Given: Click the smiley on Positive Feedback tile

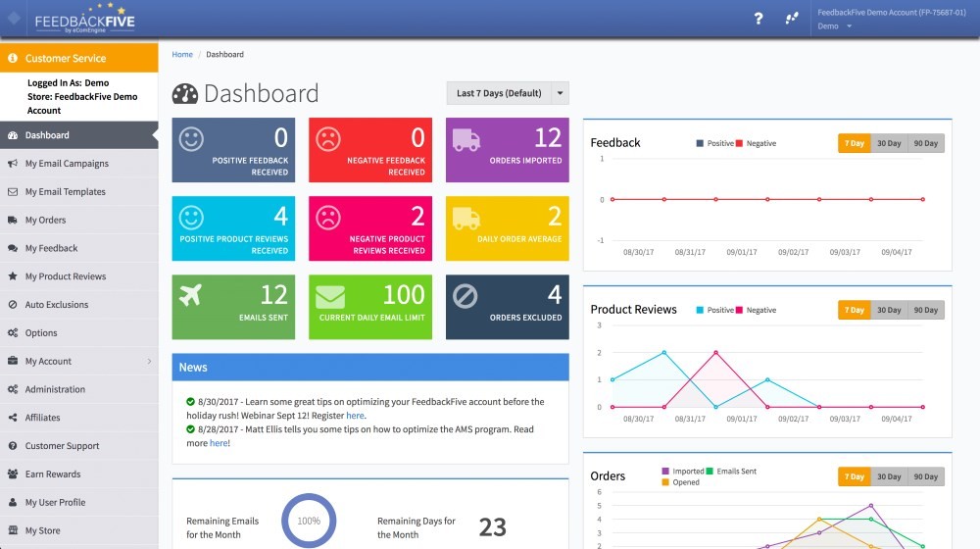Looking at the screenshot, I should click(191, 139).
